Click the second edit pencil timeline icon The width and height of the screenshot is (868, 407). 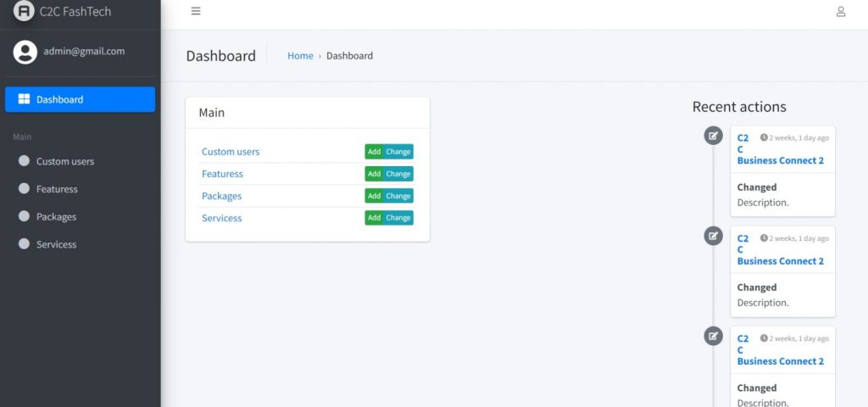[714, 236]
